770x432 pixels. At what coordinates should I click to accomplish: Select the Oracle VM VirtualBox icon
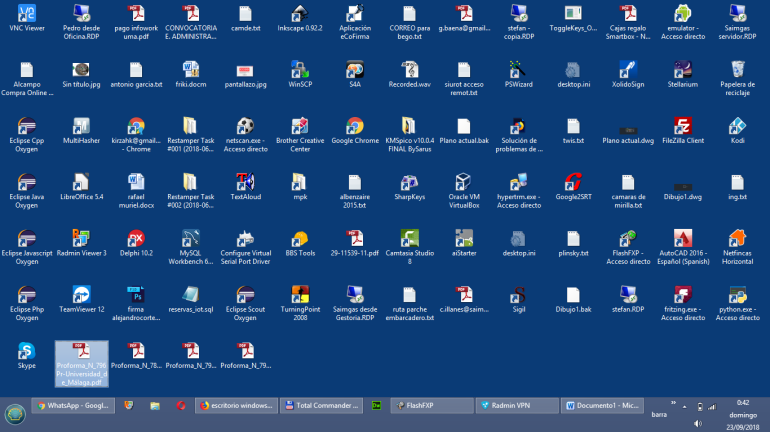pyautogui.click(x=464, y=182)
